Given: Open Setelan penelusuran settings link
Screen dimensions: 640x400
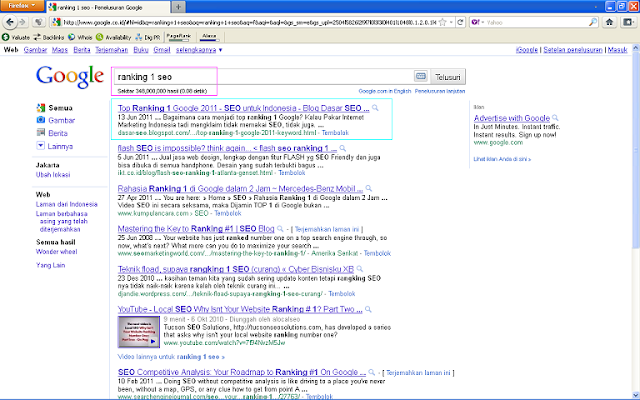Looking at the screenshot, I should (x=573, y=50).
